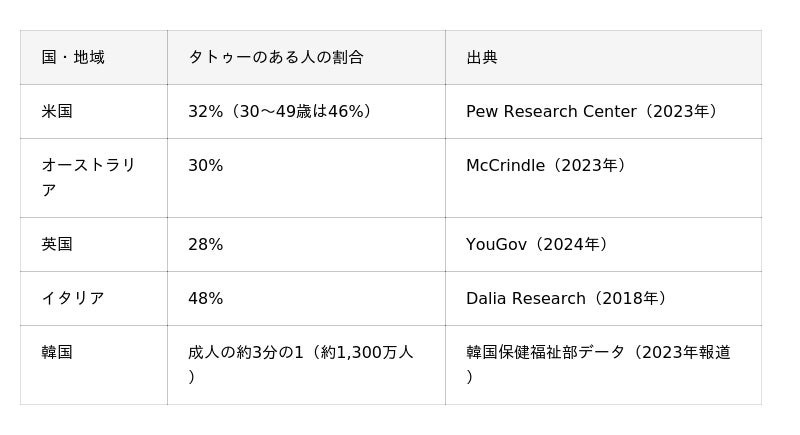Click the 出典 column header
Viewport: 800px width, 435px height.
click(604, 57)
